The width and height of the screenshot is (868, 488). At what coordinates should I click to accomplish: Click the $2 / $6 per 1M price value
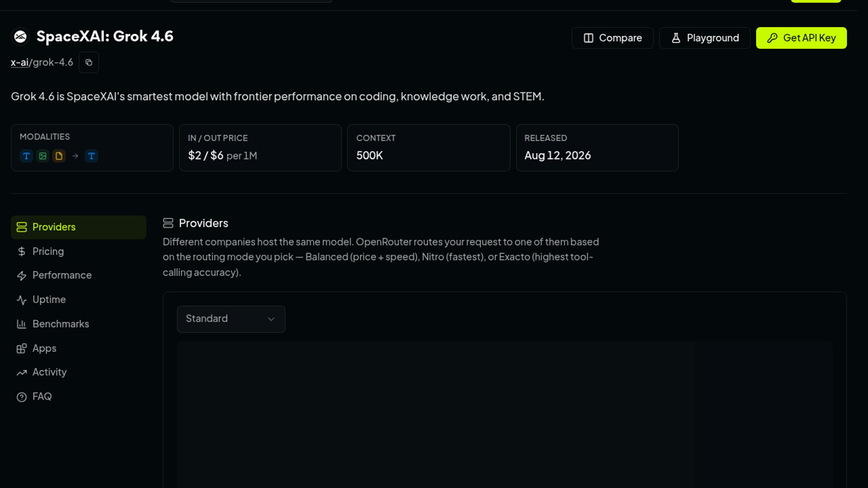point(222,155)
